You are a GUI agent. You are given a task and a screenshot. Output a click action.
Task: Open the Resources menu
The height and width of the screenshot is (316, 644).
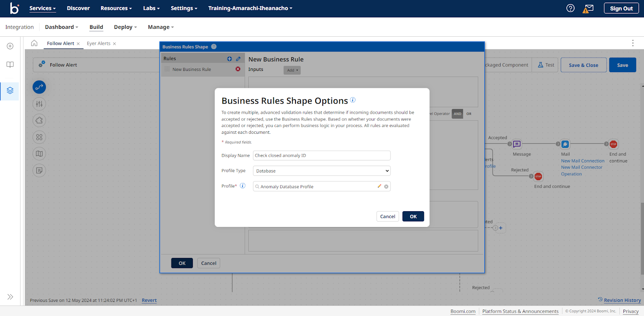116,8
